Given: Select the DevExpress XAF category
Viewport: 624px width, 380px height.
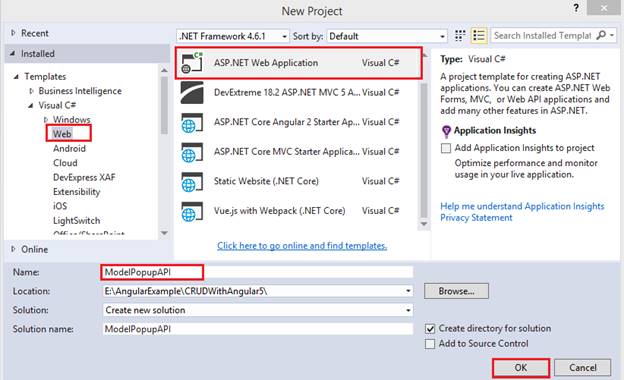Looking at the screenshot, I should [84, 177].
